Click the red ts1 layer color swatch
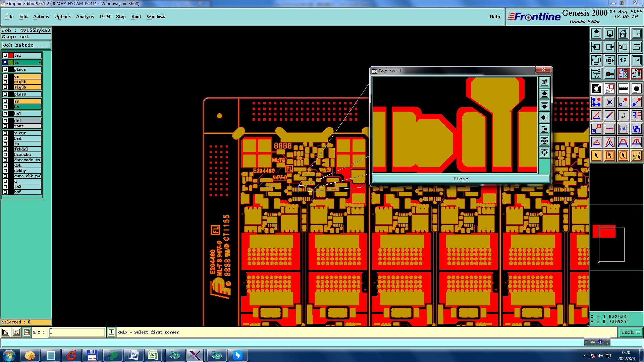 [11, 55]
